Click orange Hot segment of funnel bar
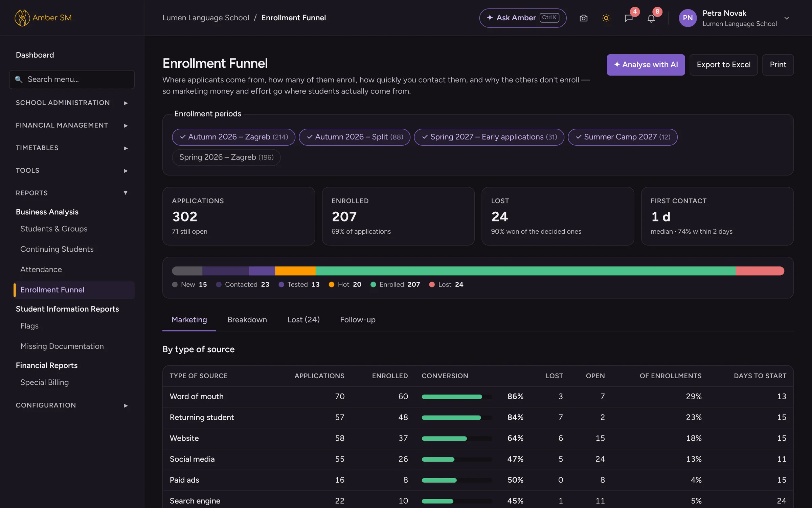This screenshot has height=508, width=812. 295,271
